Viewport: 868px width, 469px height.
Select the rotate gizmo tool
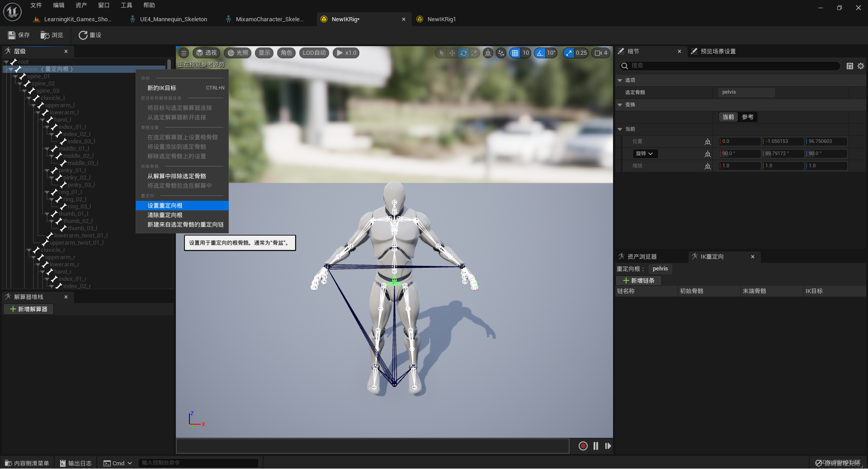point(463,53)
